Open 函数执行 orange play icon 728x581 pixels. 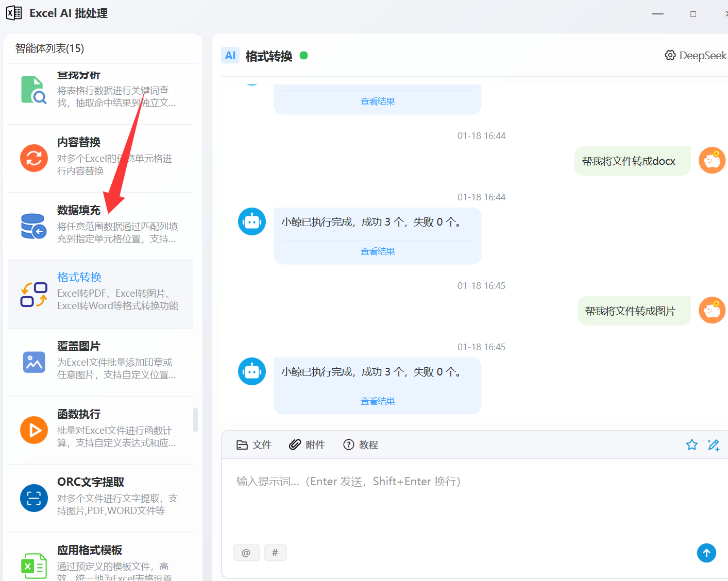(34, 430)
